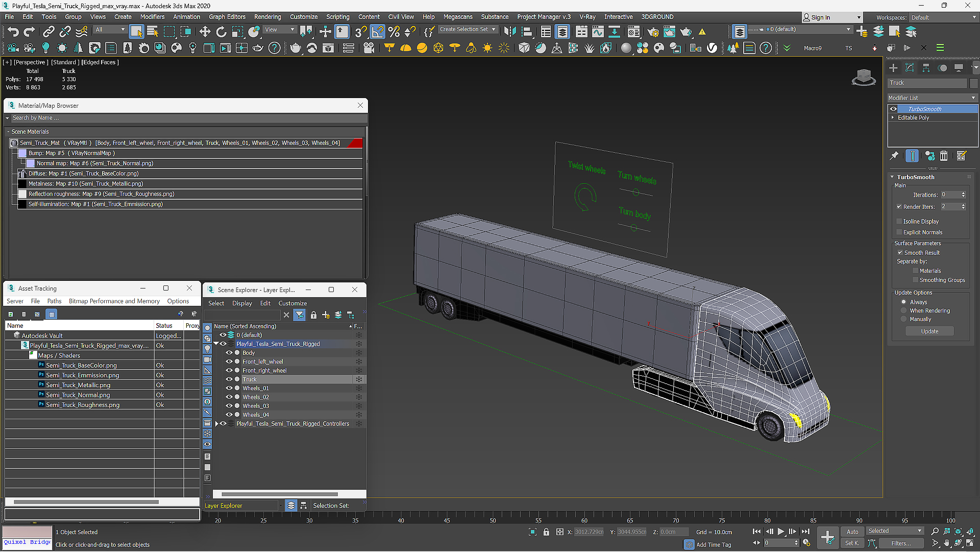Click the lock icon in Scene Explorer toolbar

coord(313,315)
